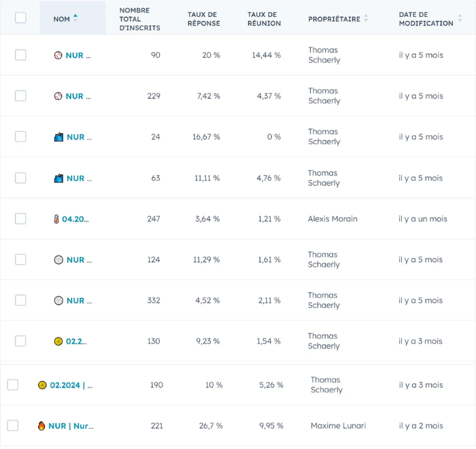Sort by Date de modification using its arrows
Screen dimensions: 476x449
(459, 19)
